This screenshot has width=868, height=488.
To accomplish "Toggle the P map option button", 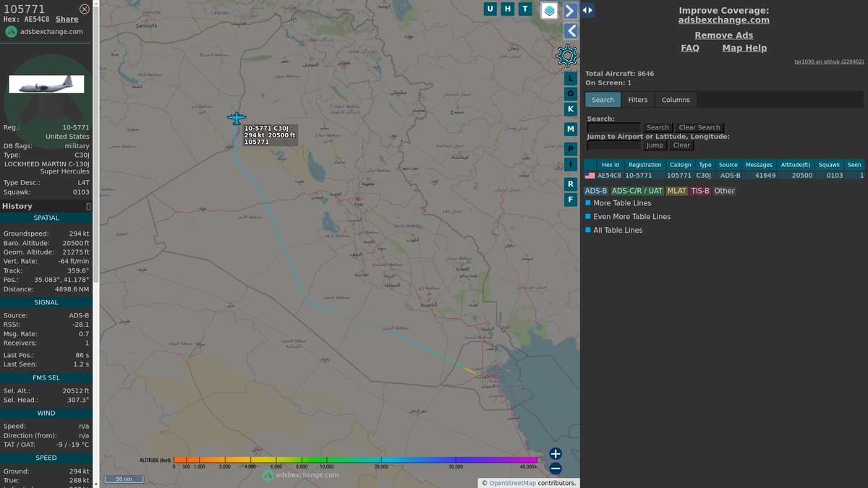I will (570, 148).
